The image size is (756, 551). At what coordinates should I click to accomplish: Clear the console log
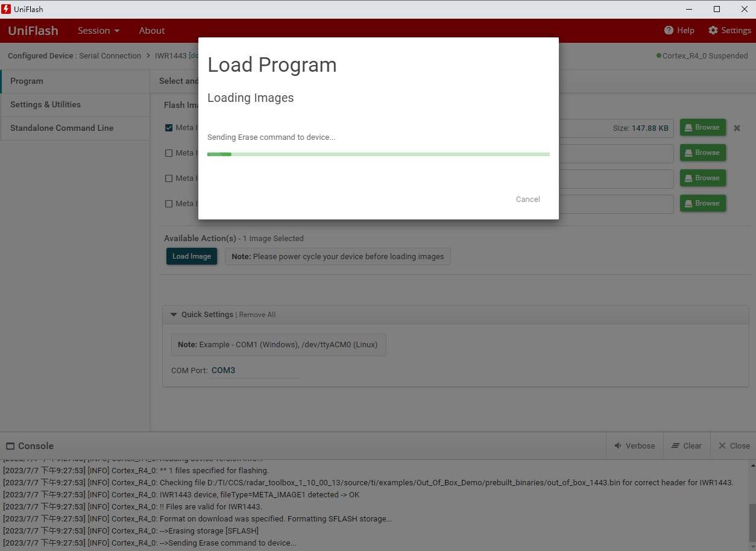click(x=687, y=446)
